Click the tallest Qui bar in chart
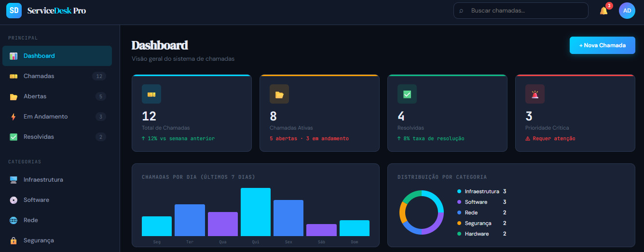The width and height of the screenshot is (644, 252). (x=256, y=212)
